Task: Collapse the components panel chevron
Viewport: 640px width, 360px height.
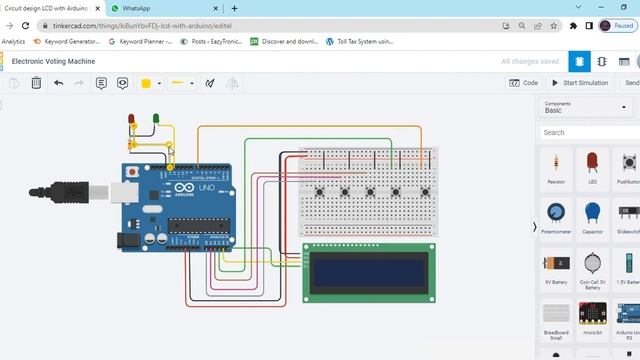Action: (x=535, y=227)
